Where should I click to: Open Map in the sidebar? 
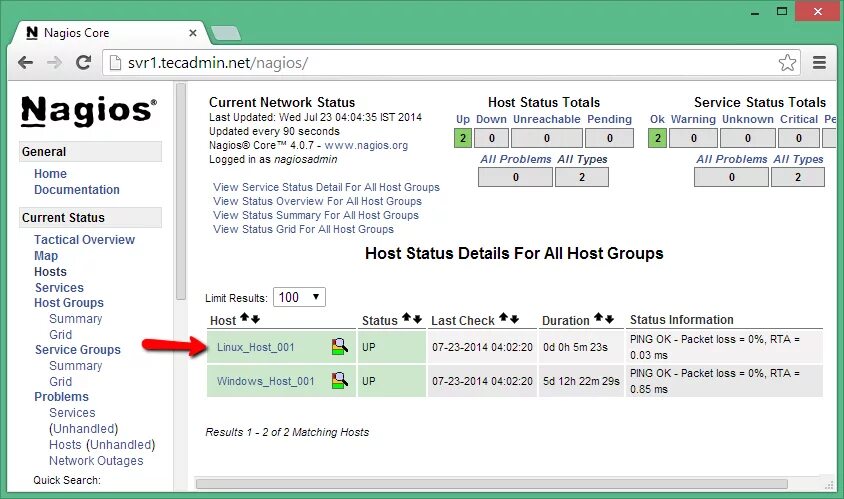tap(46, 256)
